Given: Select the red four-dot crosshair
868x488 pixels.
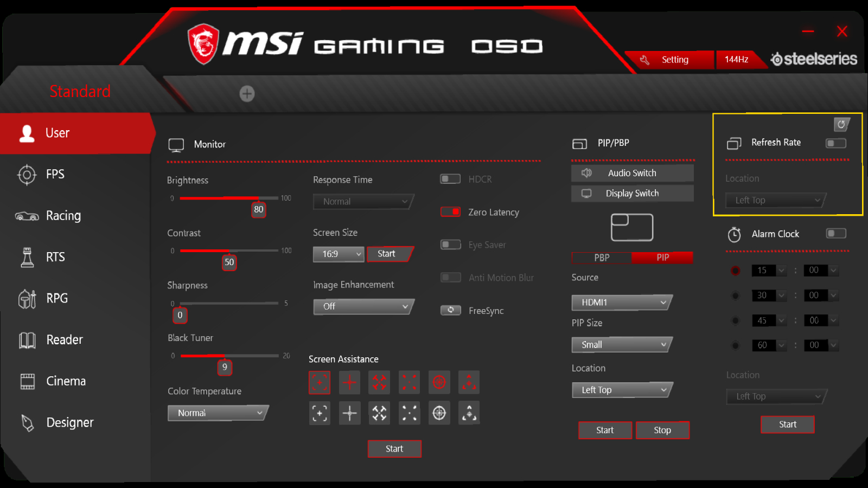Looking at the screenshot, I should coord(409,383).
